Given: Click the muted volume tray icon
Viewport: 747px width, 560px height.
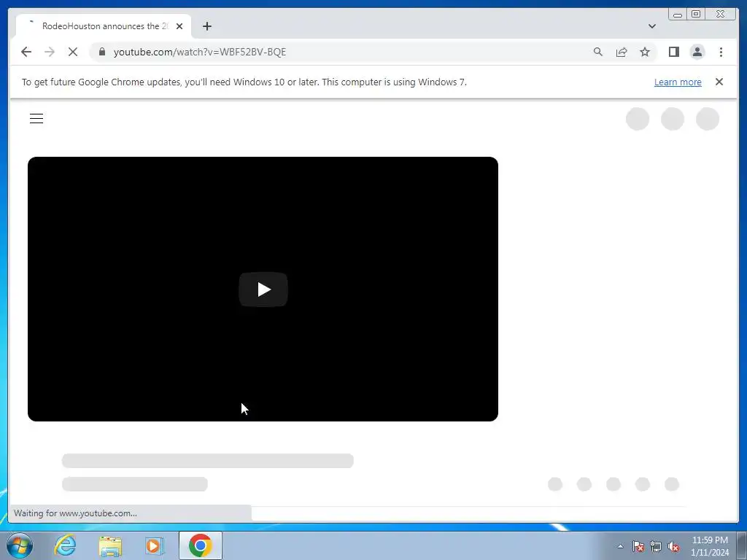Looking at the screenshot, I should tap(673, 546).
